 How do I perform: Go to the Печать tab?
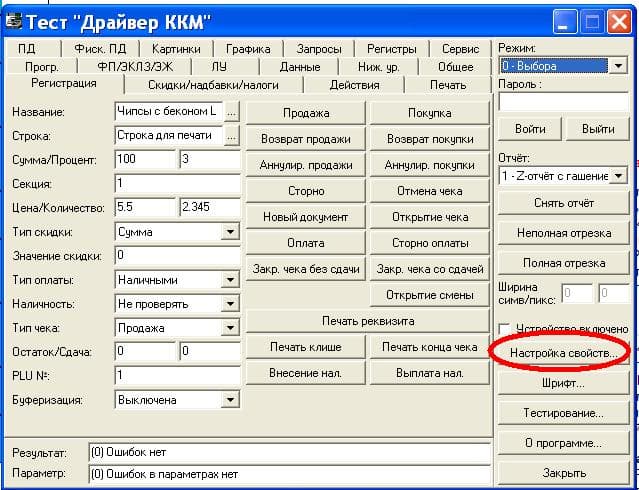[x=448, y=85]
